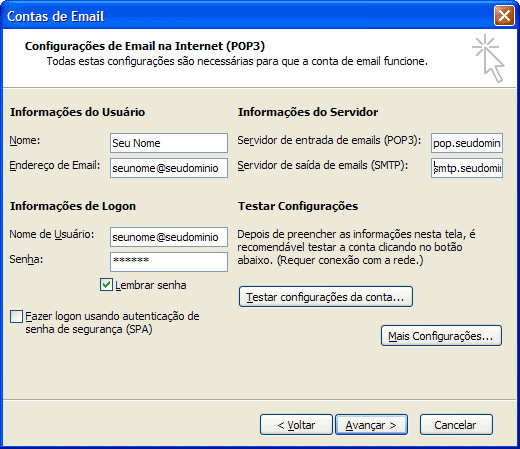This screenshot has height=449, width=520.
Task: Click the Senha label
Action: [26, 259]
